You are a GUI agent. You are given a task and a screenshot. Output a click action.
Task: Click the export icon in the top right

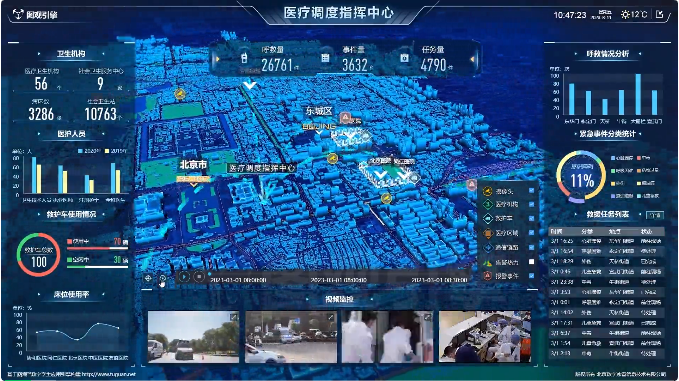pyautogui.click(x=660, y=14)
